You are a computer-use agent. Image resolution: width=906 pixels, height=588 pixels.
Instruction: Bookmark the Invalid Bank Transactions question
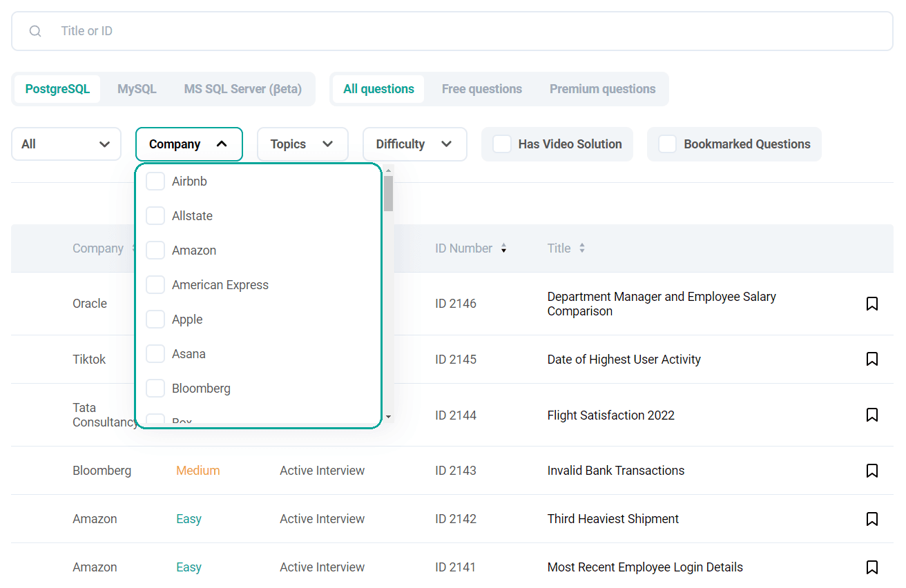871,470
